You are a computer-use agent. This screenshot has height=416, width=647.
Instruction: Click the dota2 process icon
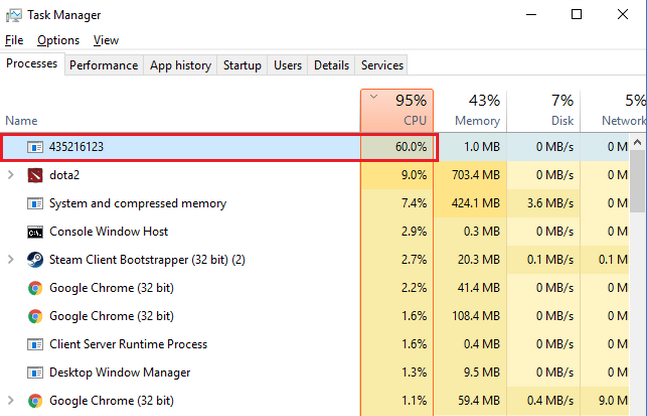(34, 175)
